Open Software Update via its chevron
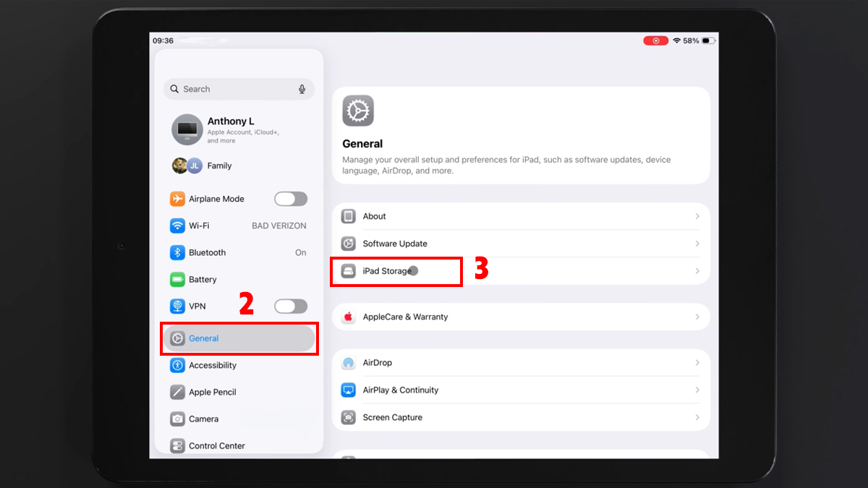 point(697,244)
